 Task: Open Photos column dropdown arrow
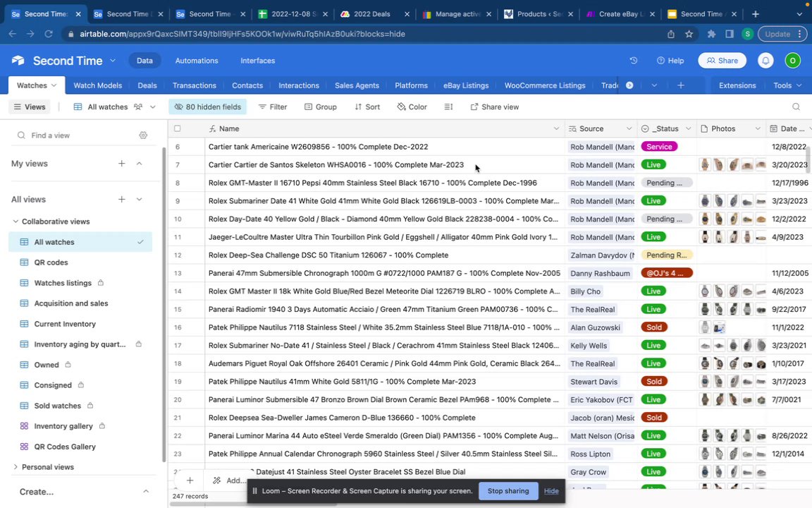(757, 128)
